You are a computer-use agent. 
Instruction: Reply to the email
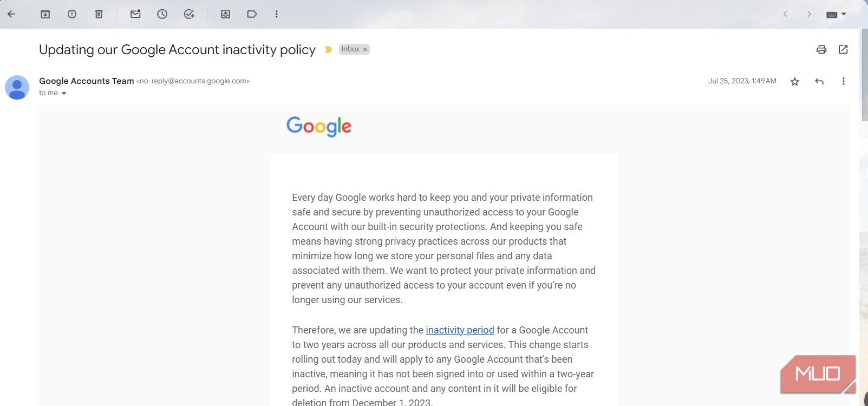pos(819,81)
